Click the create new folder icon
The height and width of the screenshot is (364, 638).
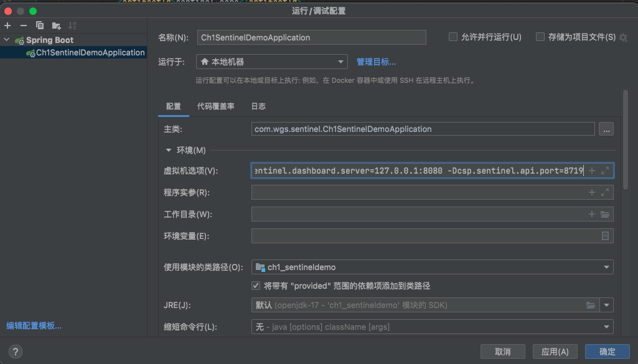click(x=57, y=26)
